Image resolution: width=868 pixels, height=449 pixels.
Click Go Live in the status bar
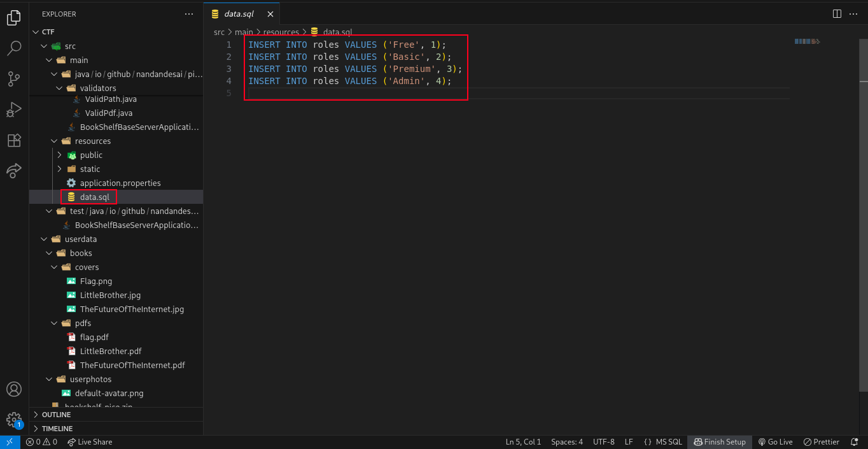coord(775,442)
